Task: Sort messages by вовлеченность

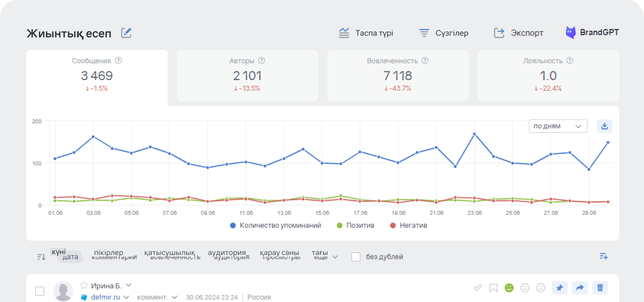Action: point(175,257)
